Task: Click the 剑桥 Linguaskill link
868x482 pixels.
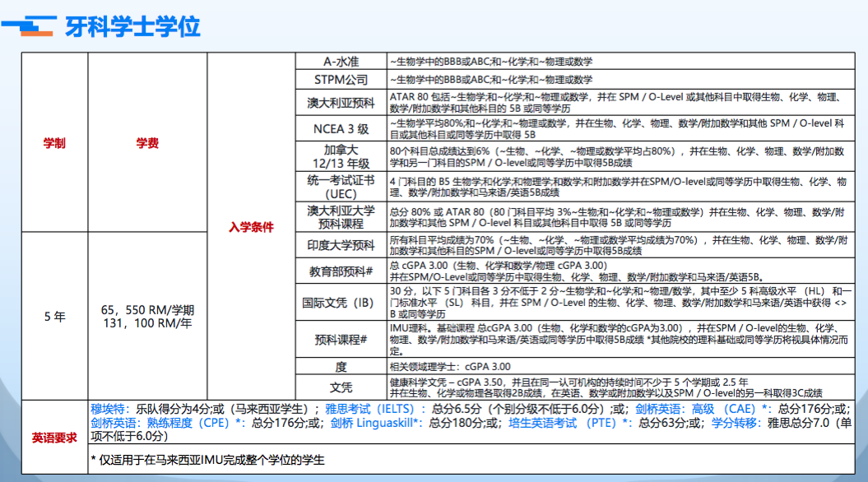Action: [377, 423]
